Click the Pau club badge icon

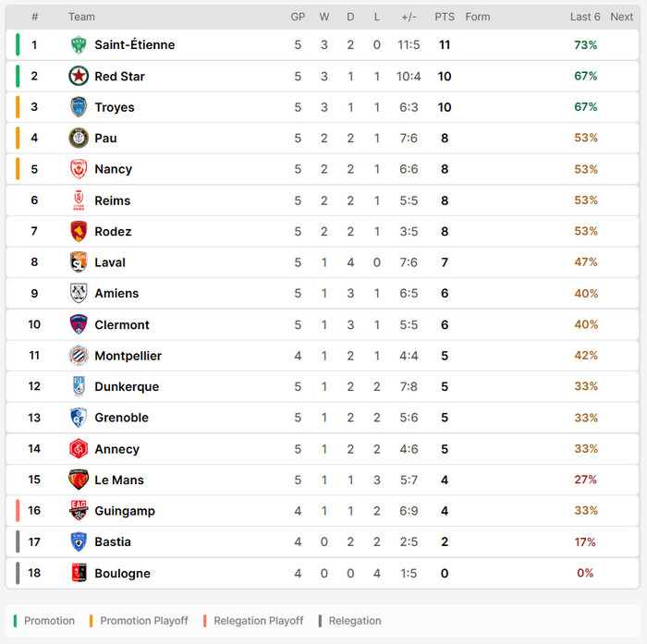(79, 138)
